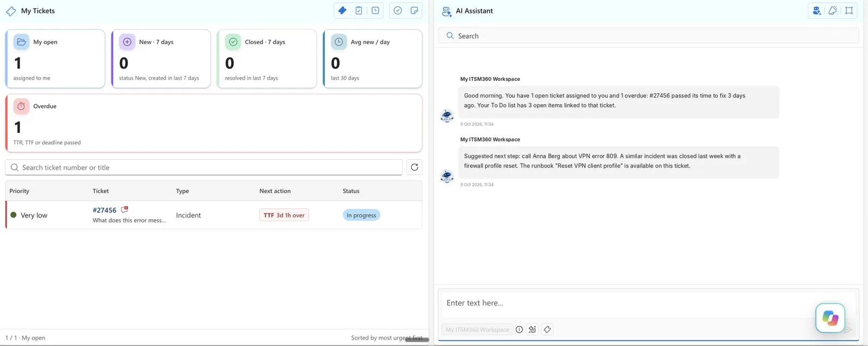The height and width of the screenshot is (346, 868).
Task: Click the In progress status badge
Action: 361,215
